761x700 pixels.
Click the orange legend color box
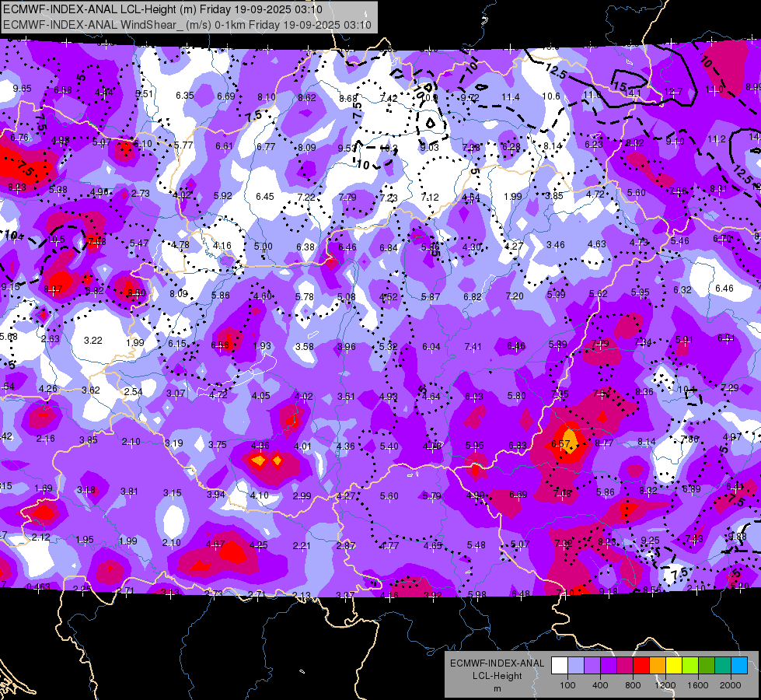(658, 666)
